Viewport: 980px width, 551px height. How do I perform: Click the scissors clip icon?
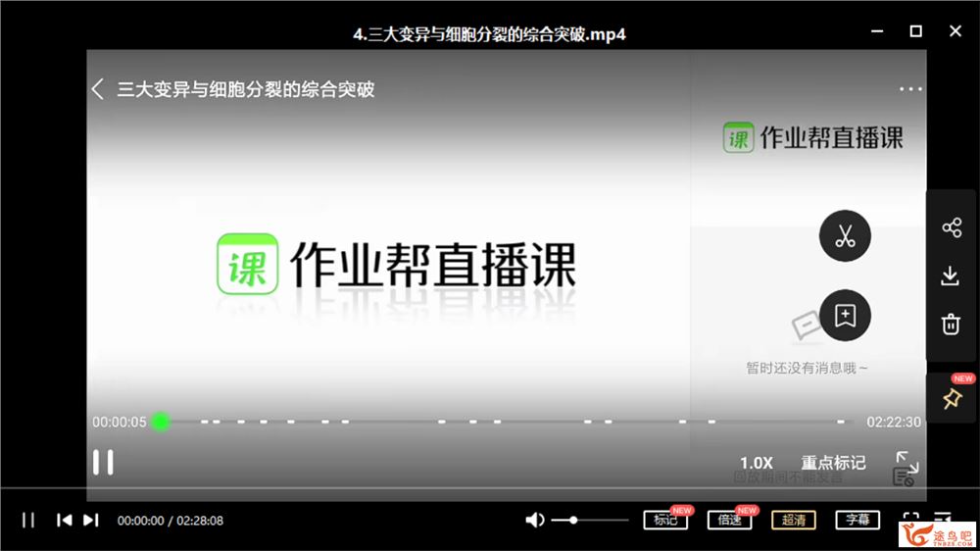pos(845,236)
